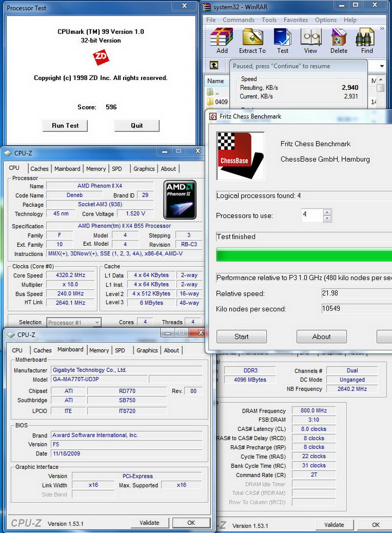Click the parent folder '..' entry in WinRAR
The width and height of the screenshot is (392, 533).
213,92
